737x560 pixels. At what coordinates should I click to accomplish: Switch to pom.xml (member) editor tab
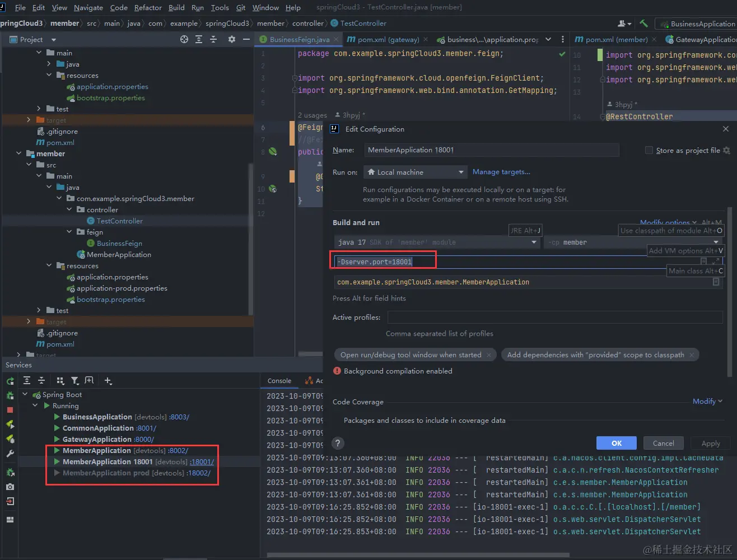tap(617, 39)
